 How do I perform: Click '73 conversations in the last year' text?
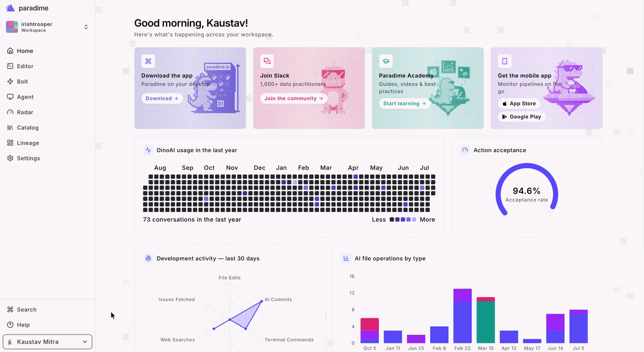click(192, 220)
